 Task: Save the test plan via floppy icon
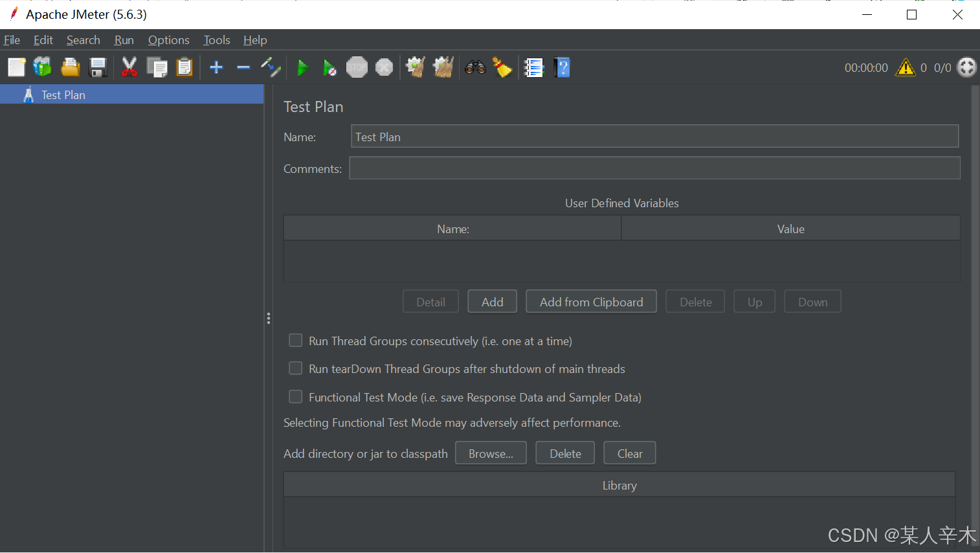(98, 67)
